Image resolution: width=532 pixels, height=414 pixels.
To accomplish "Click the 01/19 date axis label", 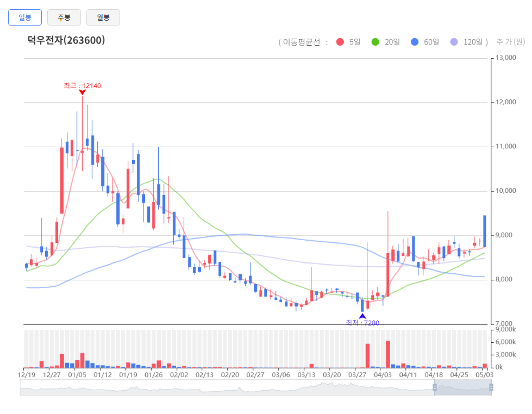I will [x=128, y=375].
